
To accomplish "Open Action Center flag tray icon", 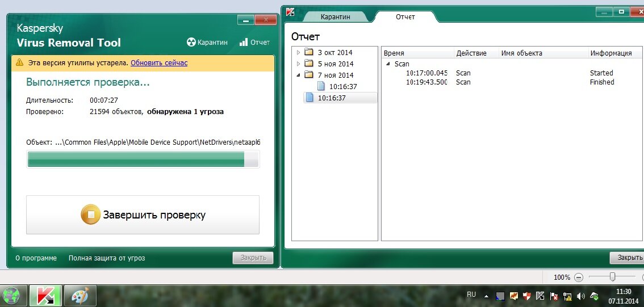I will pyautogui.click(x=554, y=296).
